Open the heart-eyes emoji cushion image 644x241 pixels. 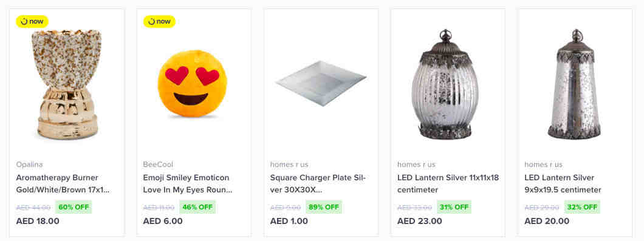(x=192, y=84)
